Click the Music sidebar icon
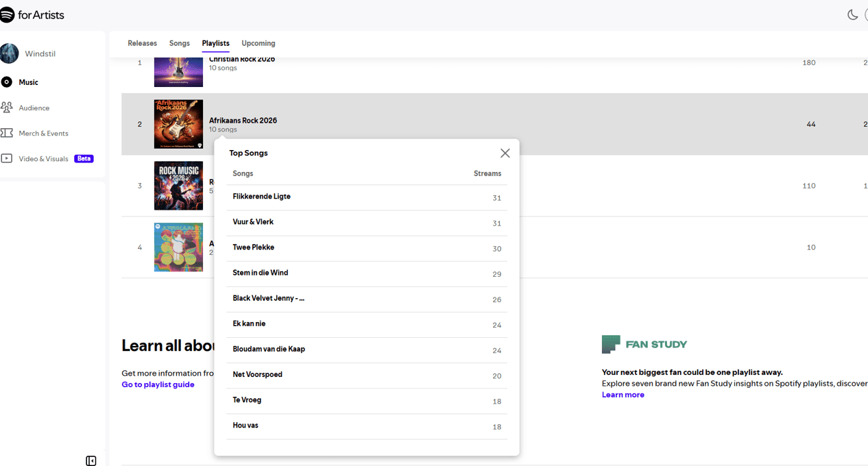Viewport: 868px width, 466px height. 7,82
